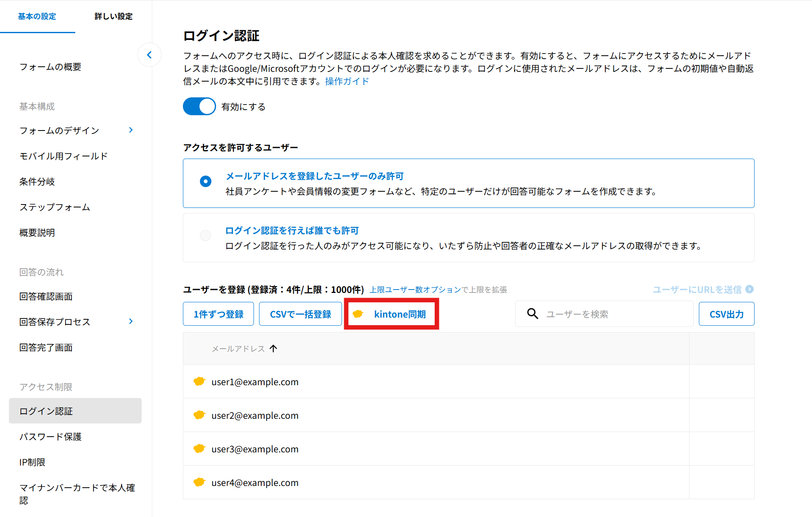
Task: Expand the 回答保存プロセス submenu
Action: [x=131, y=321]
